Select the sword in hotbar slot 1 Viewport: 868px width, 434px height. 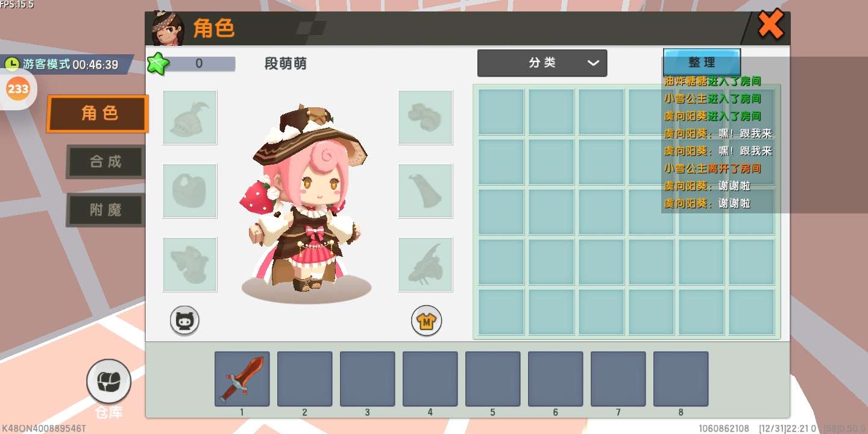[x=242, y=379]
